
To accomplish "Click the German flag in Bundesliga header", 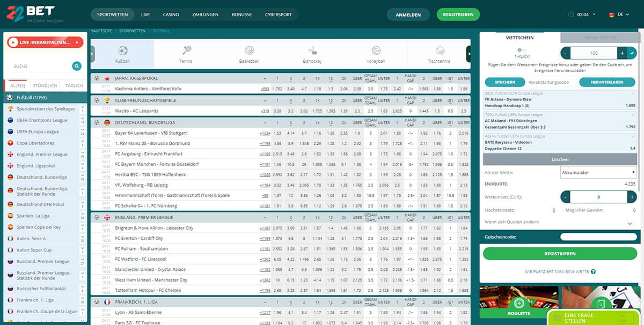I will click(106, 122).
